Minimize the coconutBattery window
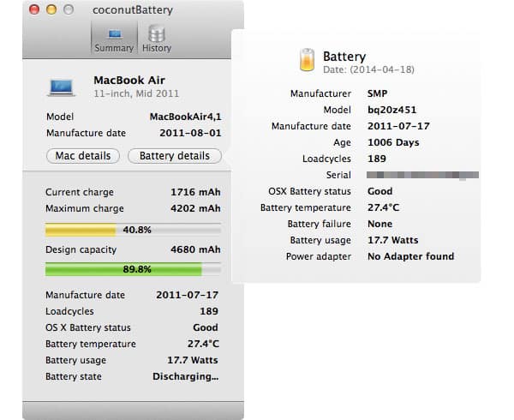Image resolution: width=514 pixels, height=420 pixels. coord(51,9)
